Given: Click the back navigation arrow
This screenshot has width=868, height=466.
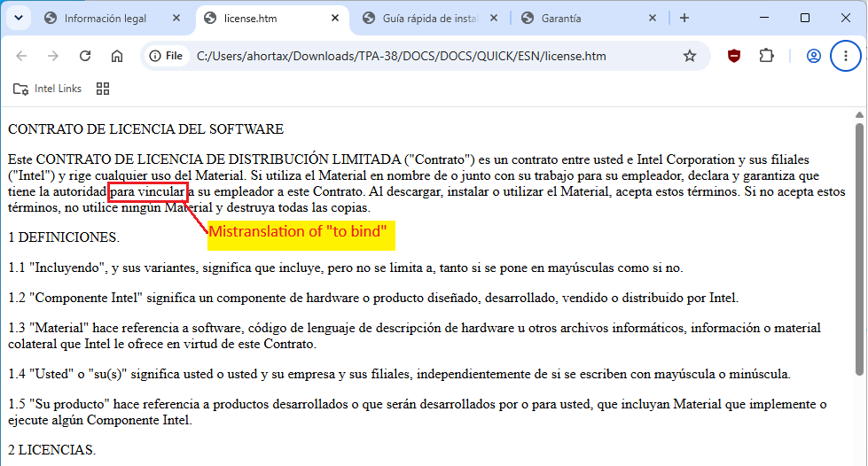Looking at the screenshot, I should pos(21,56).
